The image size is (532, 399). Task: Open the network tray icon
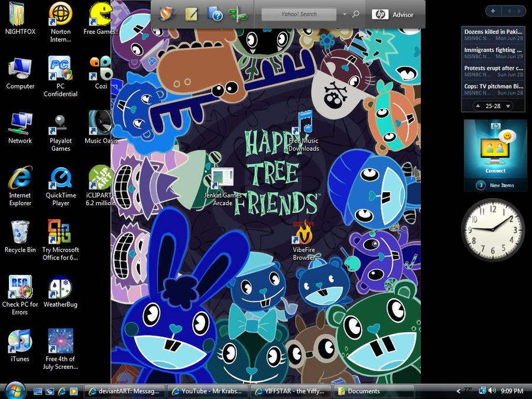[482, 391]
